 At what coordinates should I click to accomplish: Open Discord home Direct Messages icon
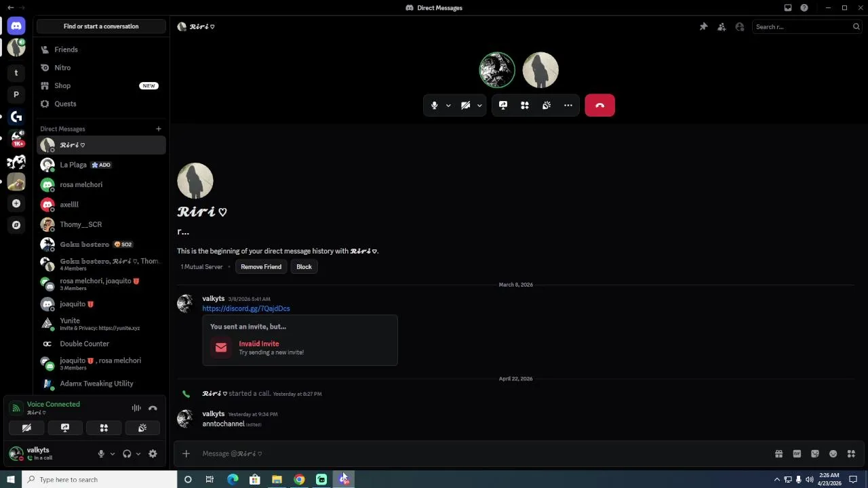(16, 26)
